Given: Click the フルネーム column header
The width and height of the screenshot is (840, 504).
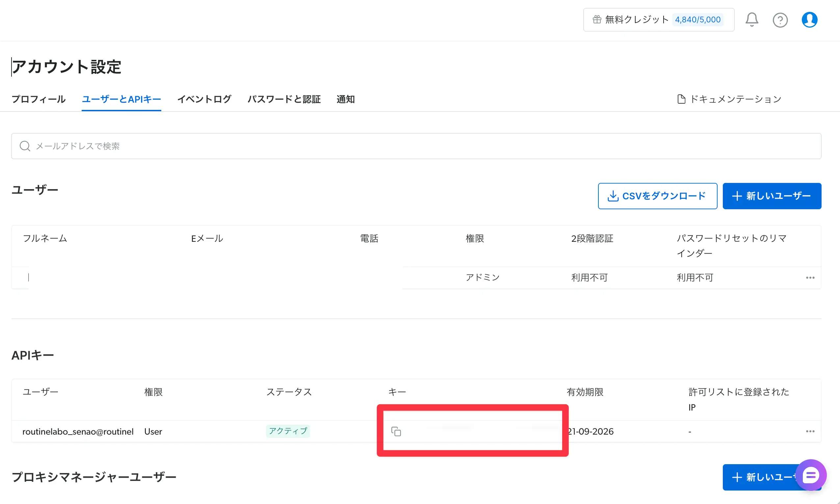Looking at the screenshot, I should point(45,239).
